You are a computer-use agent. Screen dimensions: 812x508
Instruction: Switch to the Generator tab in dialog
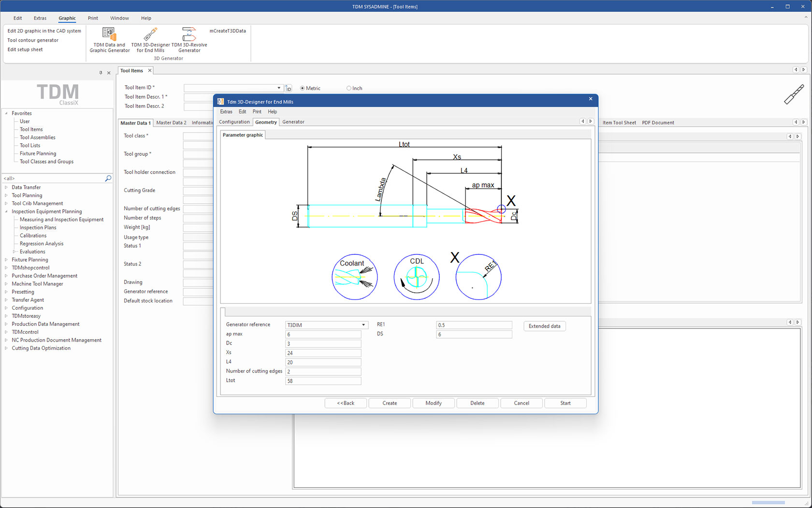click(293, 122)
